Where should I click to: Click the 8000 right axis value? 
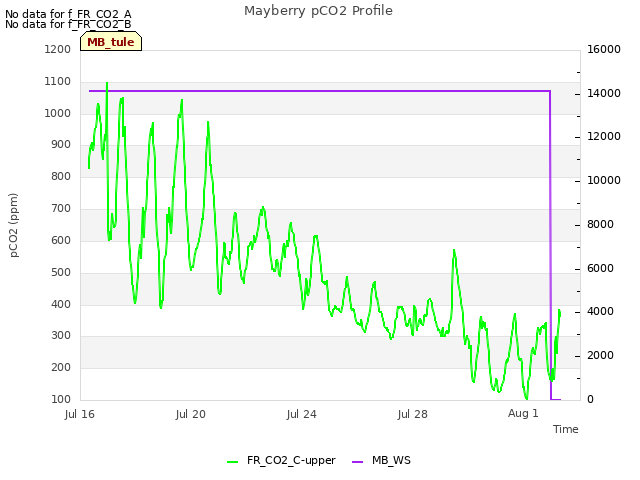pyautogui.click(x=600, y=224)
